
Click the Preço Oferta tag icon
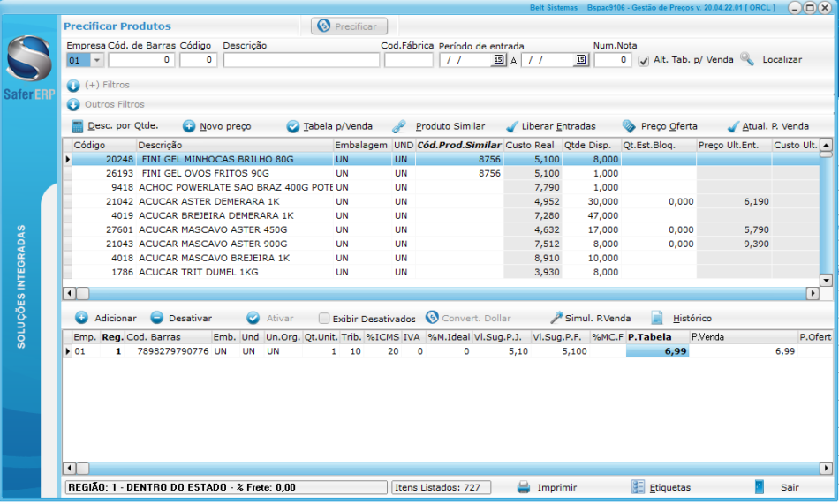point(629,126)
